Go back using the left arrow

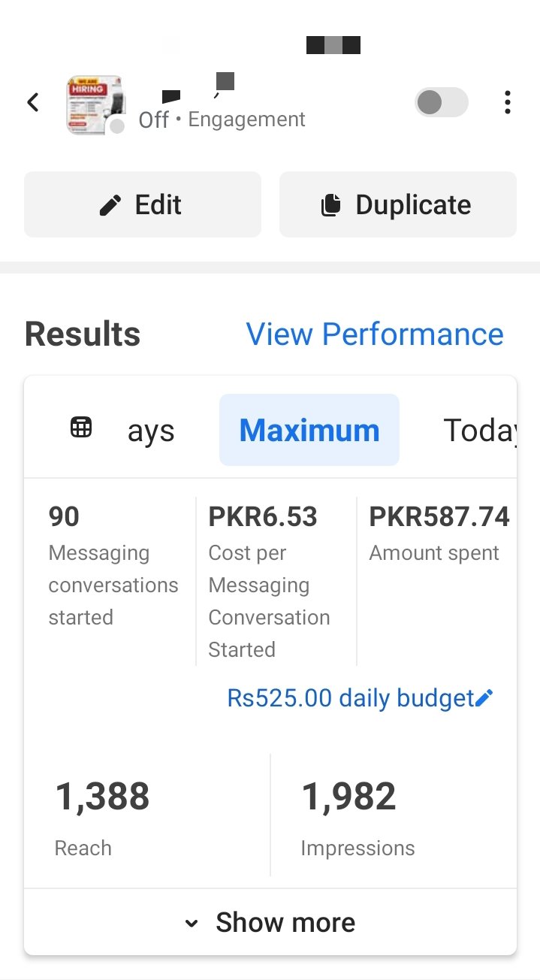33,102
